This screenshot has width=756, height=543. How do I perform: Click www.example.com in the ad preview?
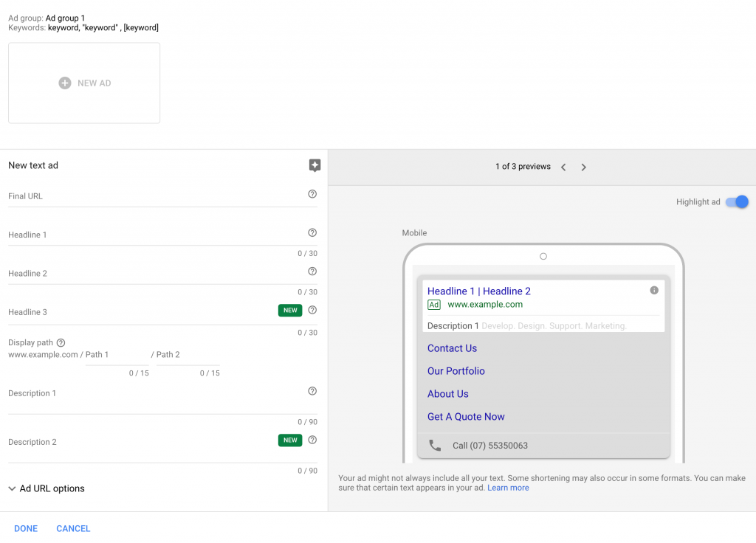point(485,305)
